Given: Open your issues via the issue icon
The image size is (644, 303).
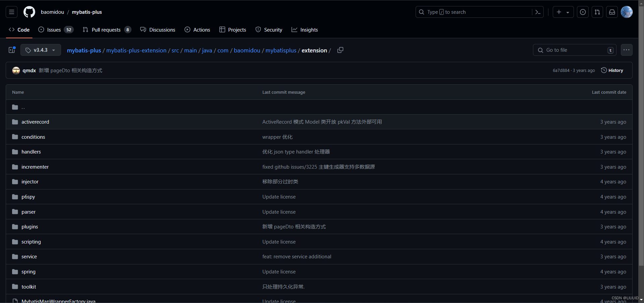Looking at the screenshot, I should [583, 12].
